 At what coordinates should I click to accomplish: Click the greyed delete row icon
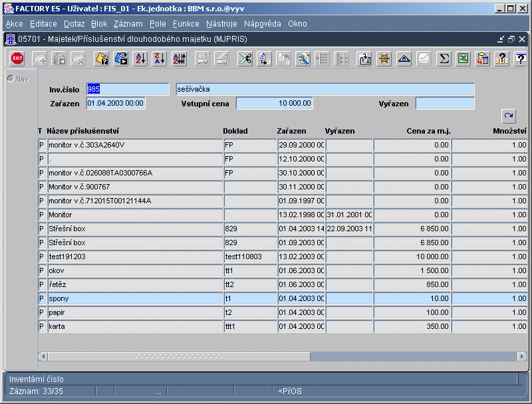click(x=341, y=58)
